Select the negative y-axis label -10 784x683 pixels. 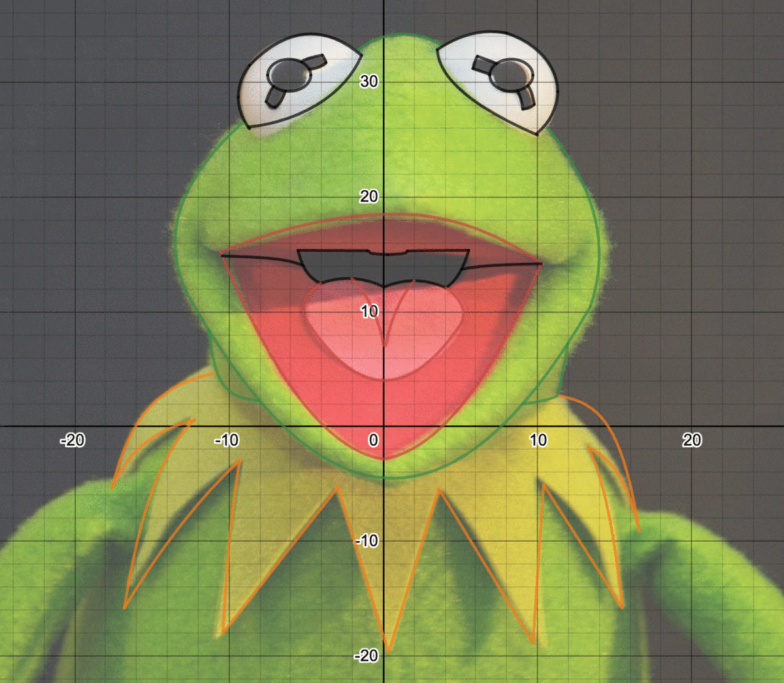click(367, 541)
